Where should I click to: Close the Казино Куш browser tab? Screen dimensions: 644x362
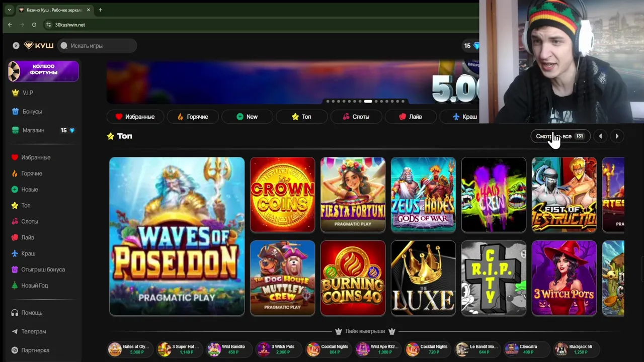click(x=89, y=10)
